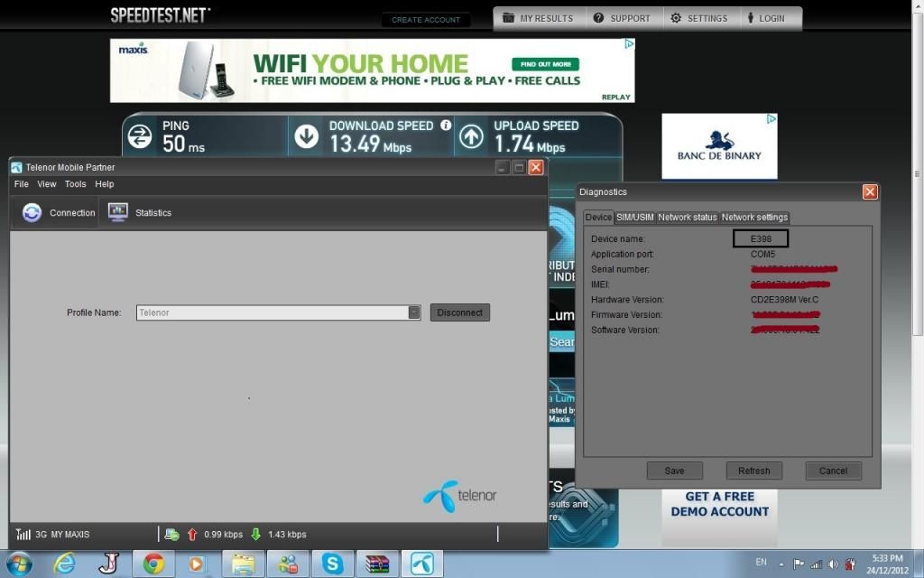This screenshot has width=924, height=578.
Task: Open Internet Explorer from the taskbar
Action: (x=65, y=564)
